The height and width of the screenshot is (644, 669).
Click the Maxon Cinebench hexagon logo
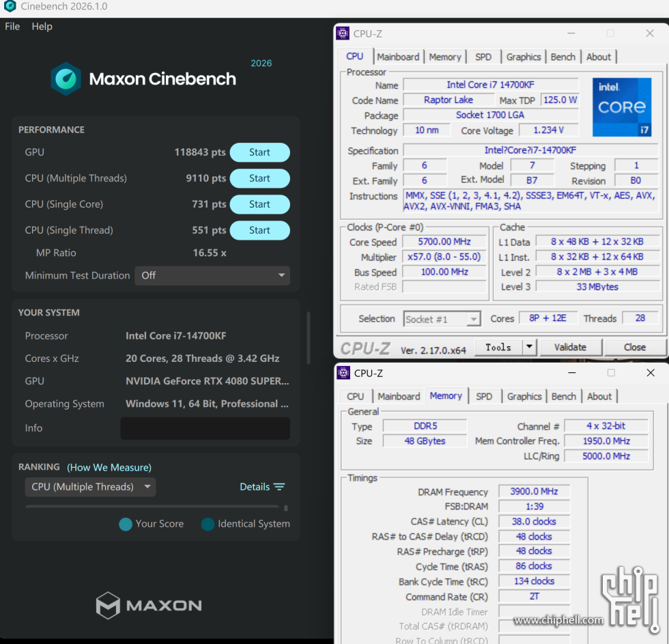pos(66,79)
